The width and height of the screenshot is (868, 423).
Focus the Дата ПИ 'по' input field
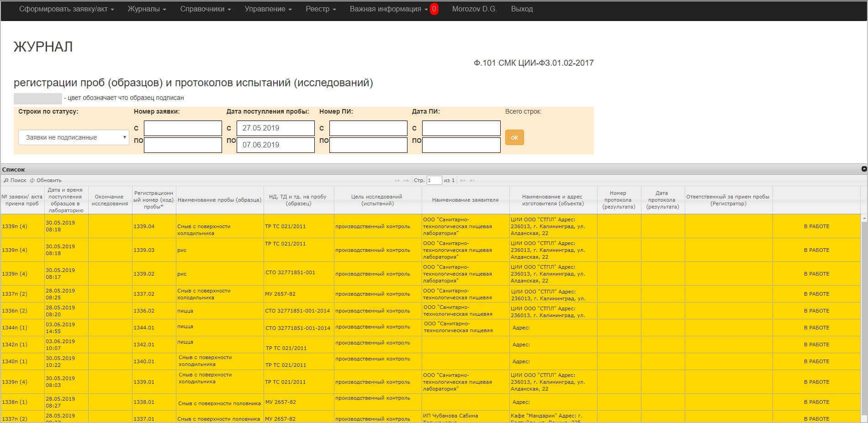461,145
